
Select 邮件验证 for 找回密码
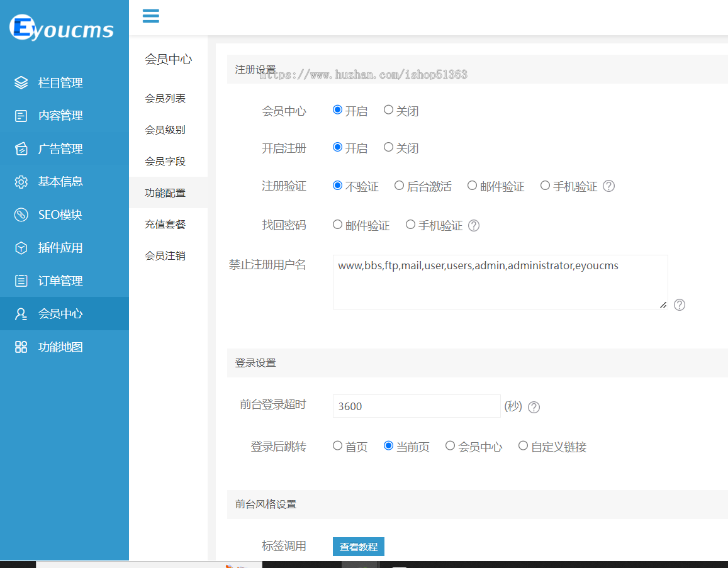click(x=337, y=225)
